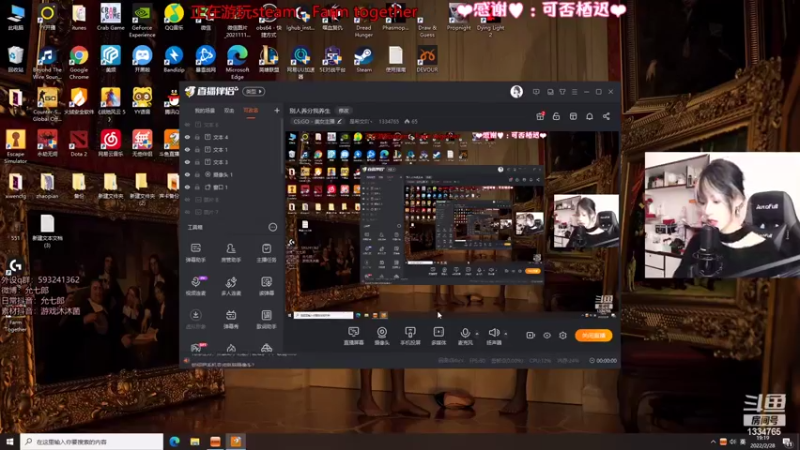Mute the 扬声器 speaker
This screenshot has width=800, height=450.
click(x=494, y=336)
